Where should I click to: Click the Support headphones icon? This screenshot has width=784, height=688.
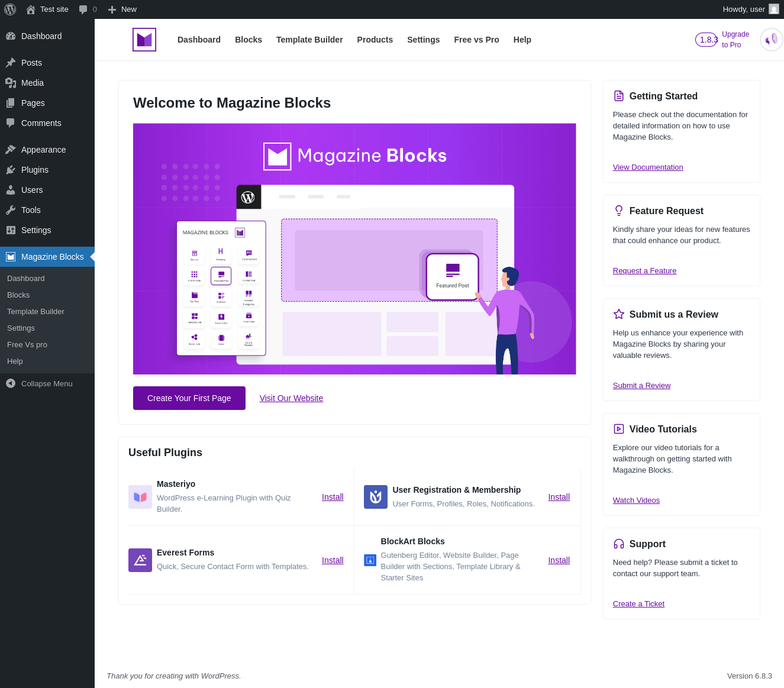619,544
